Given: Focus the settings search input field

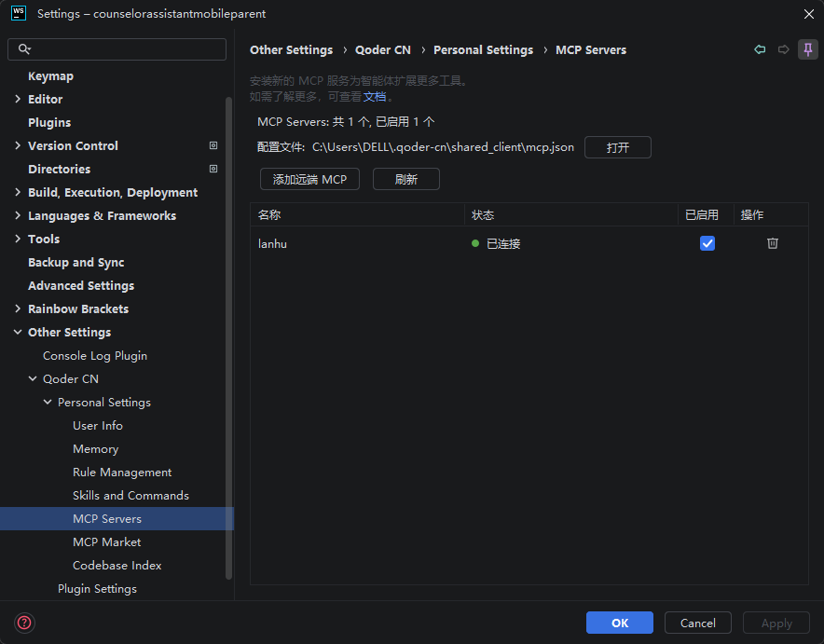Looking at the screenshot, I should tap(117, 48).
